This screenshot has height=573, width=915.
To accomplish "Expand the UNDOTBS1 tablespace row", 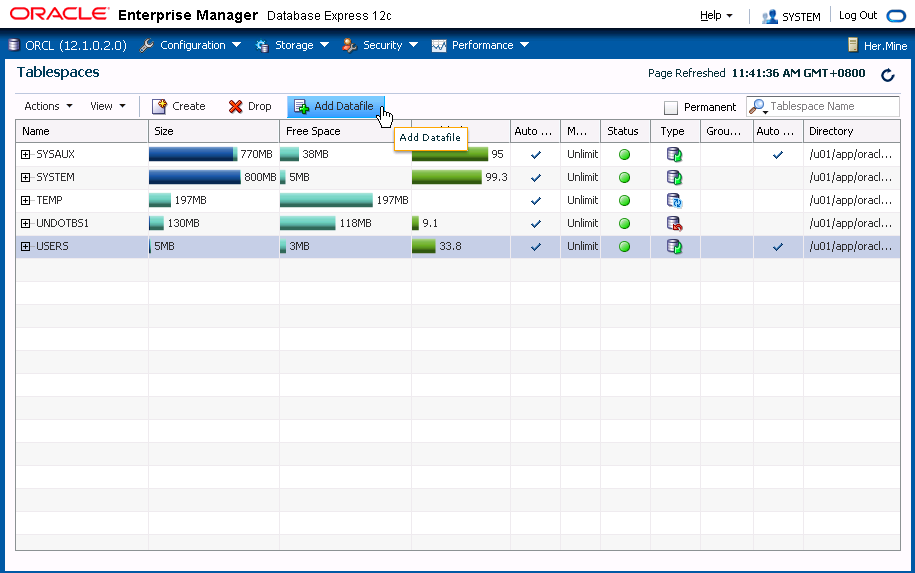I will tap(25, 223).
